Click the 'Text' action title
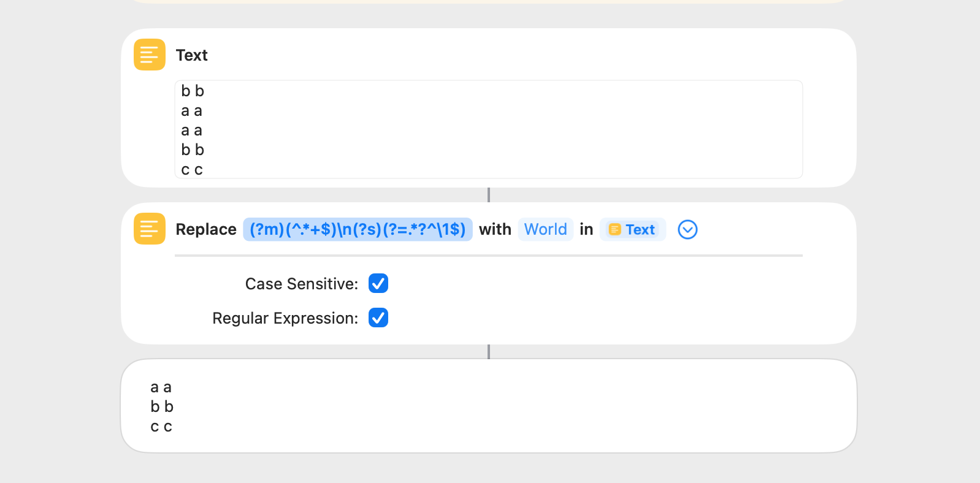This screenshot has height=483, width=980. coord(191,55)
